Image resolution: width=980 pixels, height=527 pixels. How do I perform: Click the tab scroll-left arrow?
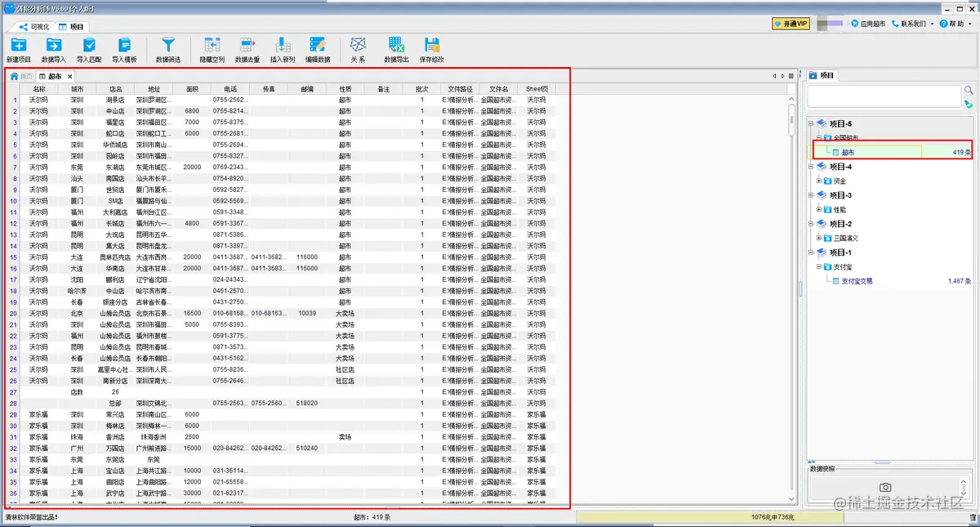pos(774,76)
